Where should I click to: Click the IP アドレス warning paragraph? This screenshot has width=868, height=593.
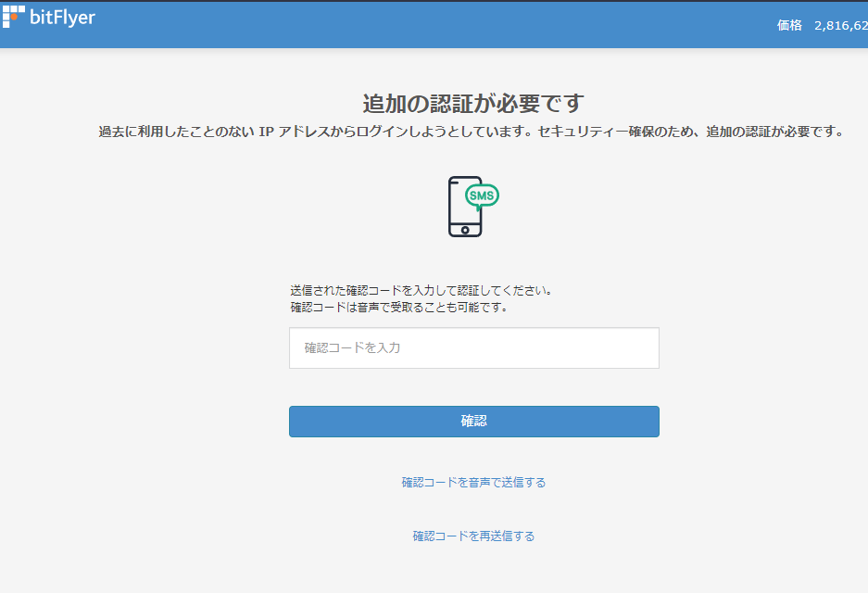coord(472,132)
